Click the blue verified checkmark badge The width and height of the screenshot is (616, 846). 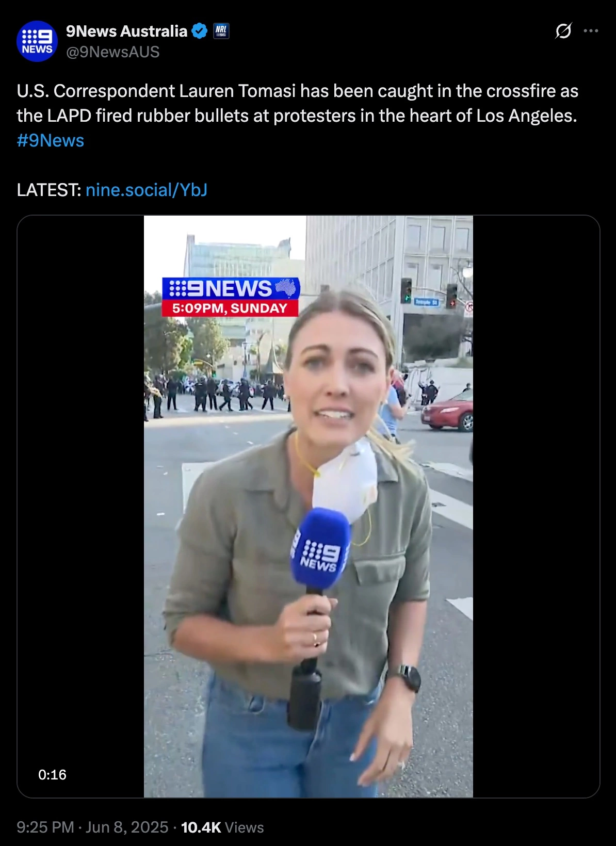point(200,31)
